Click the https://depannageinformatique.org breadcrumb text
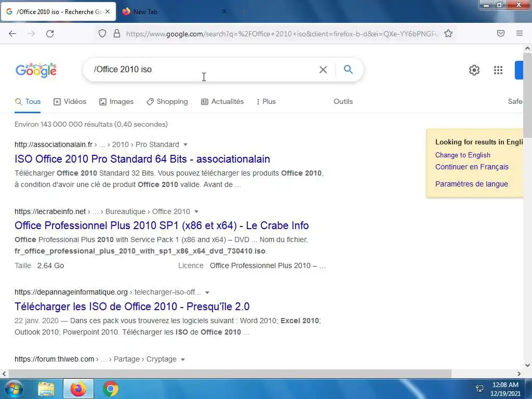Image resolution: width=532 pixels, height=399 pixels. coord(71,292)
